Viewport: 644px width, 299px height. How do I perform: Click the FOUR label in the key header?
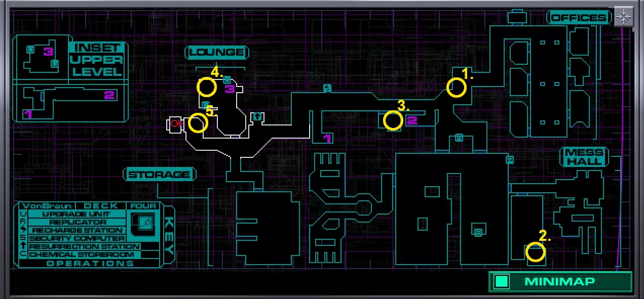click(x=143, y=206)
